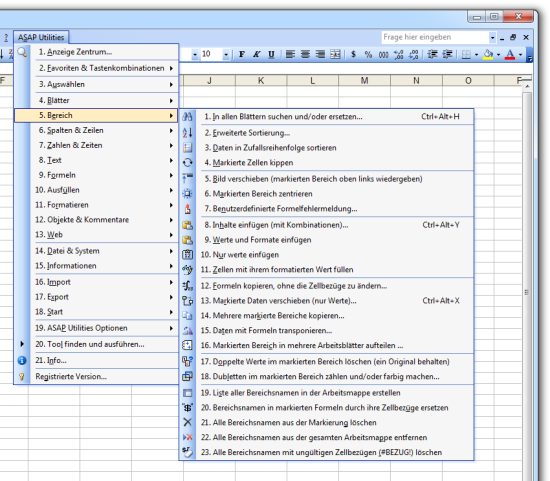Open the Fill Color dropdown arrow
Screen dimensions: 550x481
point(498,54)
